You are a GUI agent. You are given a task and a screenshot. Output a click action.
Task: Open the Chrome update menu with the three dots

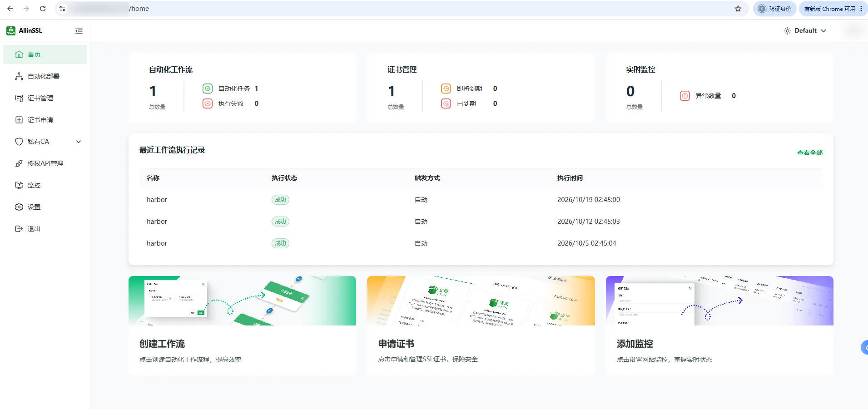coord(861,9)
